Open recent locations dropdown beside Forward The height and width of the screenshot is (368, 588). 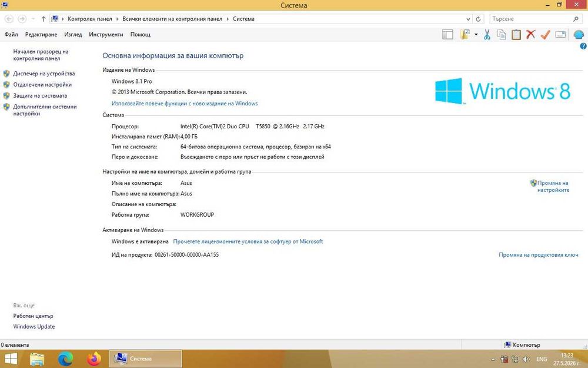[33, 19]
